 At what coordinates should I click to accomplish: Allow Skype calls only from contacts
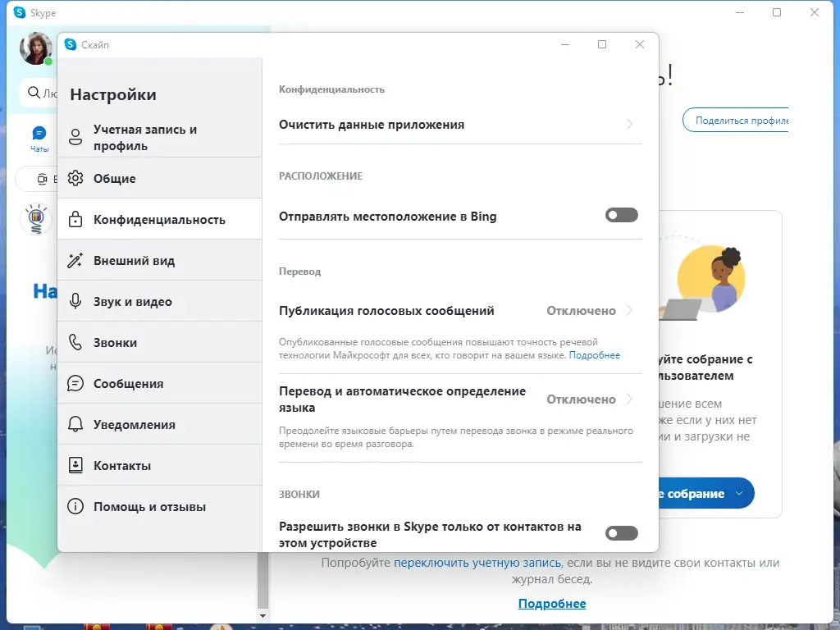point(621,532)
